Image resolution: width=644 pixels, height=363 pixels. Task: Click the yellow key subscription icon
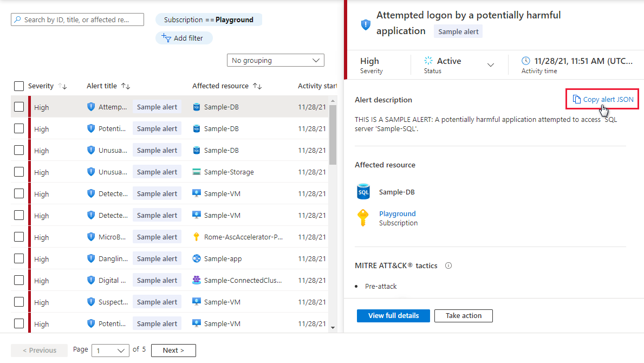point(363,218)
